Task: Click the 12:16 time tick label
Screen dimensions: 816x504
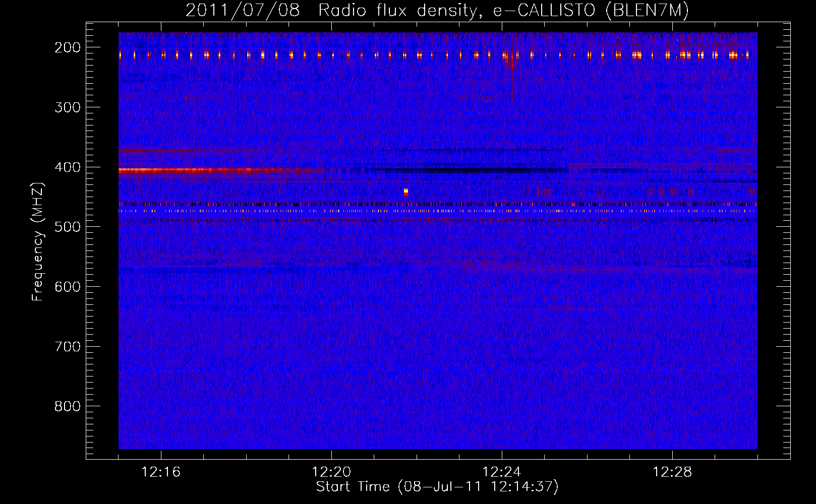Action: coord(161,472)
